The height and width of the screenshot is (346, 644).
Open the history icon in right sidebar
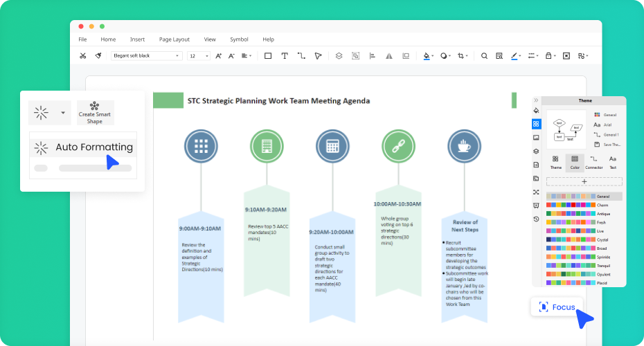pyautogui.click(x=536, y=219)
